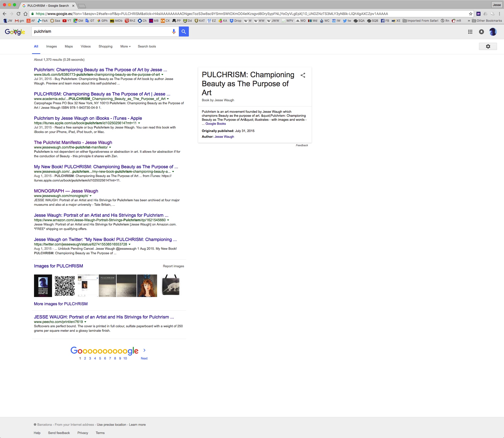The width and height of the screenshot is (504, 438).
Task: Go to the home page icon
Action: point(26,14)
